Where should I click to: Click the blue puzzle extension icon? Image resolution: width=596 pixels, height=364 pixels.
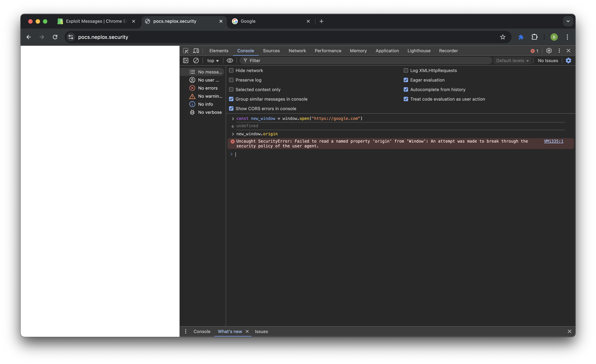coord(521,37)
